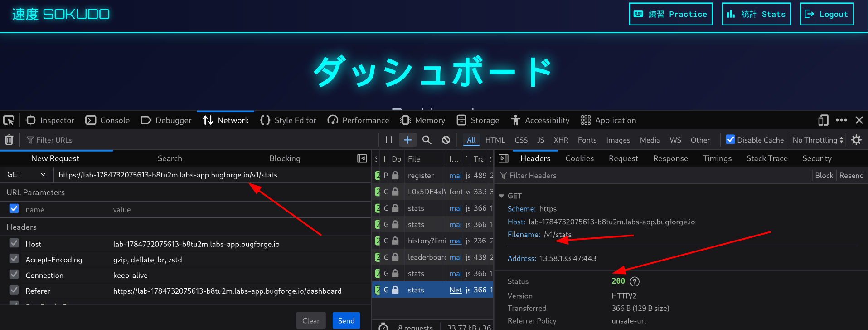Filter requests by CSS
This screenshot has height=330, width=868.
pyautogui.click(x=521, y=140)
